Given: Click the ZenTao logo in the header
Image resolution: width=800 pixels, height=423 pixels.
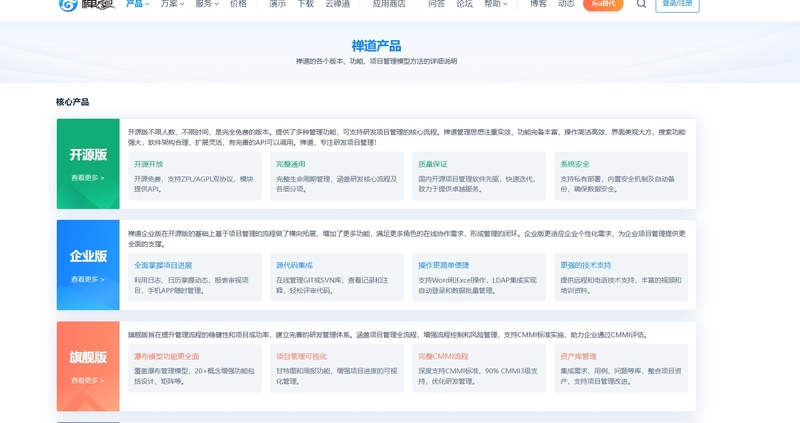Looking at the screenshot, I should pyautogui.click(x=87, y=4).
